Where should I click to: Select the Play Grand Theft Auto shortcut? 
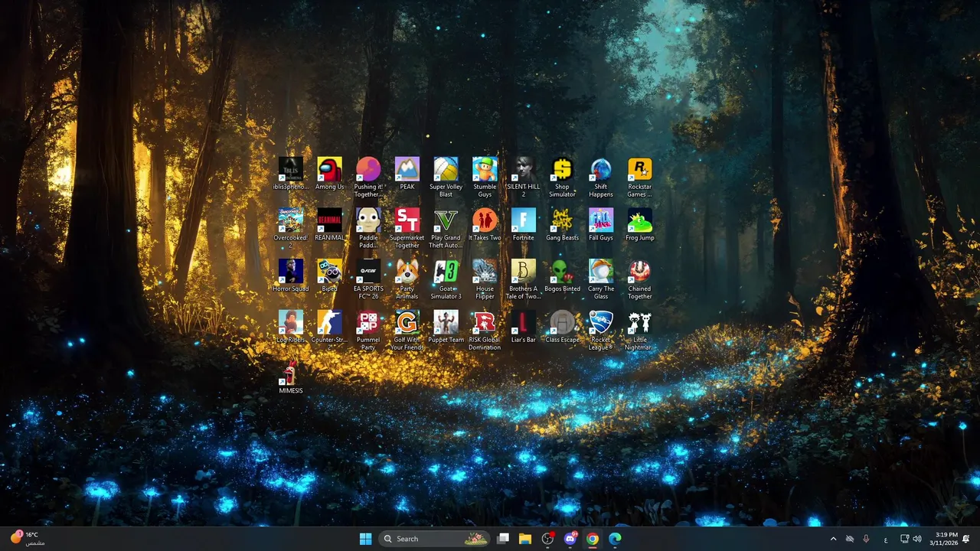[x=446, y=228]
